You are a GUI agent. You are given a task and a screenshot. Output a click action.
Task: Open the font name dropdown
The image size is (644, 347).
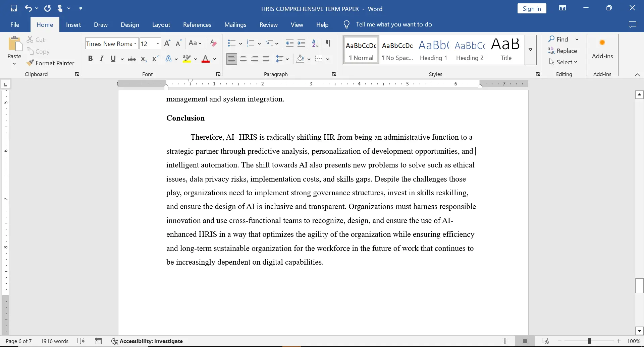135,44
